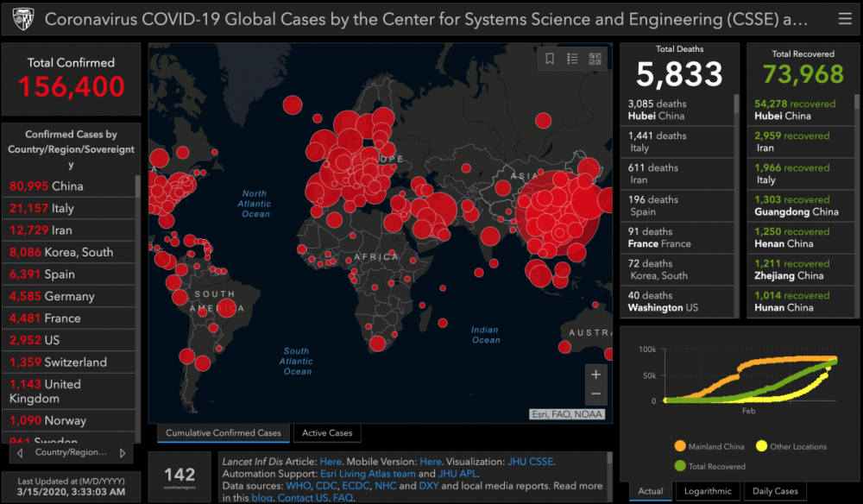
Task: Select the Cumulative Confirmed Cases tab
Action: pyautogui.click(x=224, y=433)
